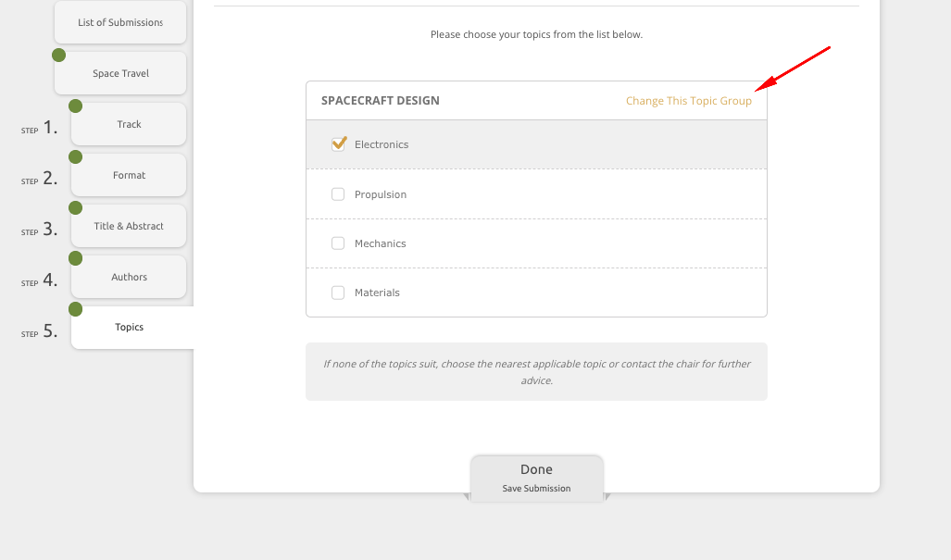Open the Change This Topic Group link
Image resolution: width=951 pixels, height=560 pixels.
point(688,101)
